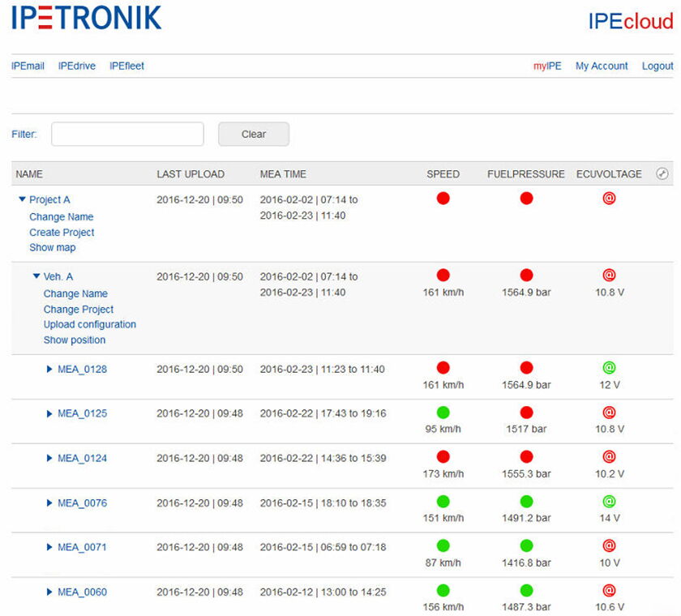
Task: Click Show map under Project A
Action: (x=52, y=247)
